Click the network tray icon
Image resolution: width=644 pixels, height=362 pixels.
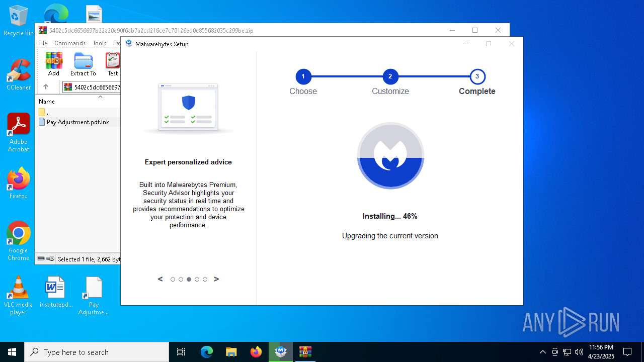coord(567,352)
